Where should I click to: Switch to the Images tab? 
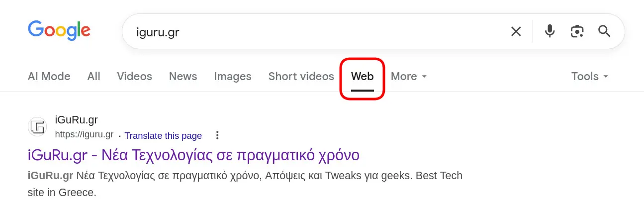233,77
